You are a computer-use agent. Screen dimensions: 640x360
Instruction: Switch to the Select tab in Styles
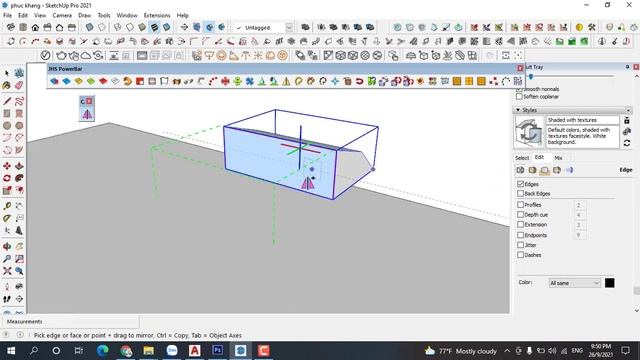click(x=522, y=158)
